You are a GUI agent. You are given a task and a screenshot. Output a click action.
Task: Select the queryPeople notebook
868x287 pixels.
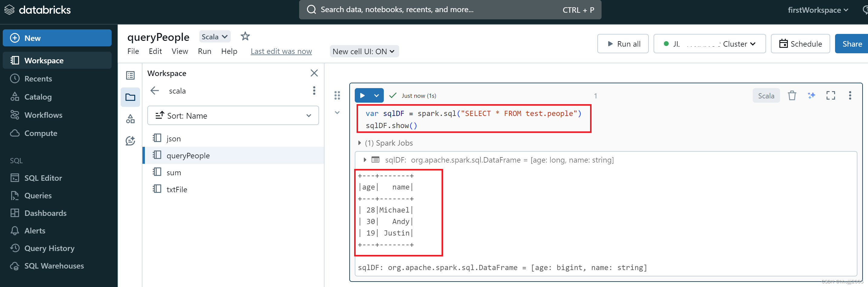tap(233, 155)
